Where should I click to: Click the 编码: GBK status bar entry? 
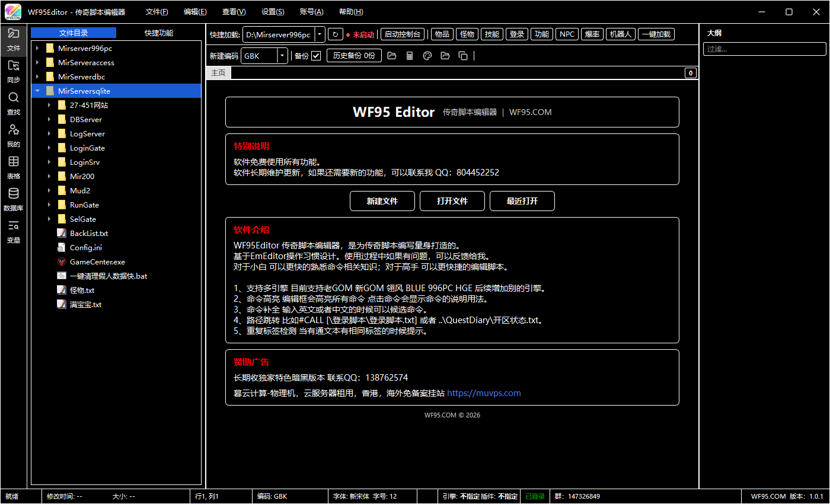pyautogui.click(x=272, y=496)
